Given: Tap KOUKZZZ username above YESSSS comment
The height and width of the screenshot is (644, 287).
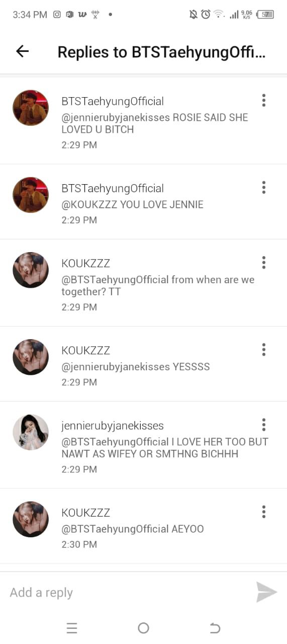Looking at the screenshot, I should [85, 350].
